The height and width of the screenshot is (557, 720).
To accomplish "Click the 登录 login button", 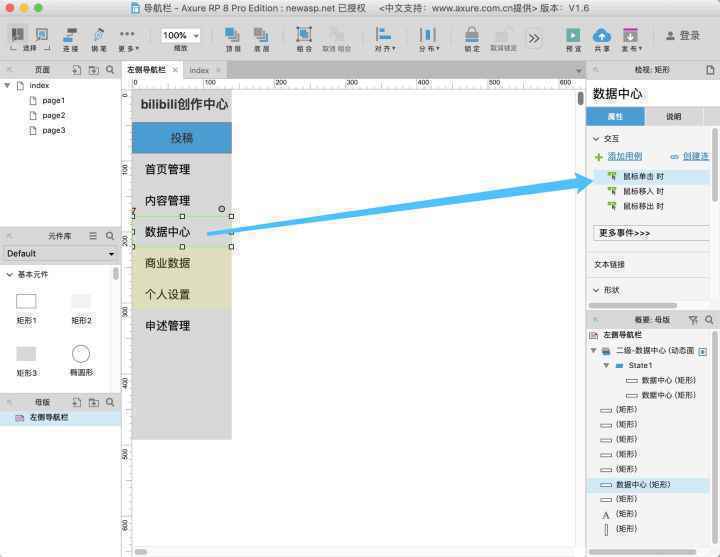I will pyautogui.click(x=683, y=35).
